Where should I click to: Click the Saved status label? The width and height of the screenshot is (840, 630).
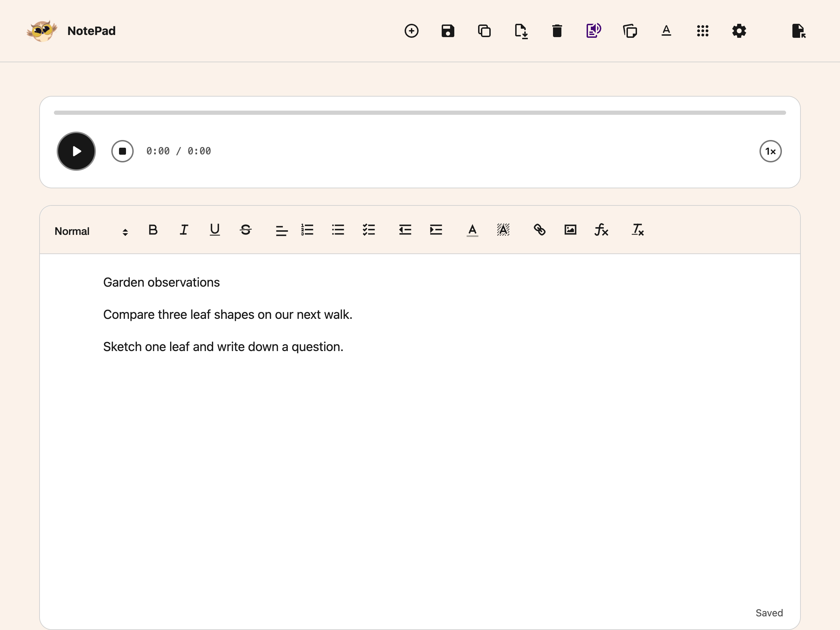coord(769,613)
